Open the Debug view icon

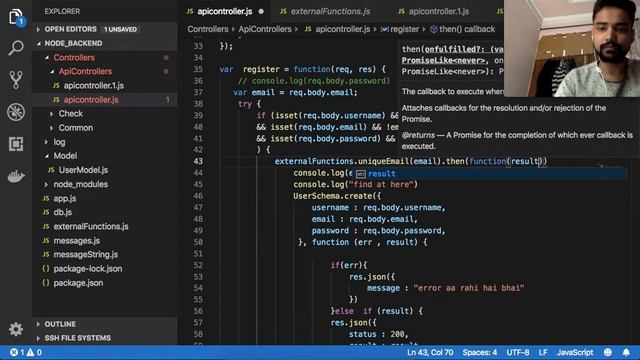click(x=16, y=112)
